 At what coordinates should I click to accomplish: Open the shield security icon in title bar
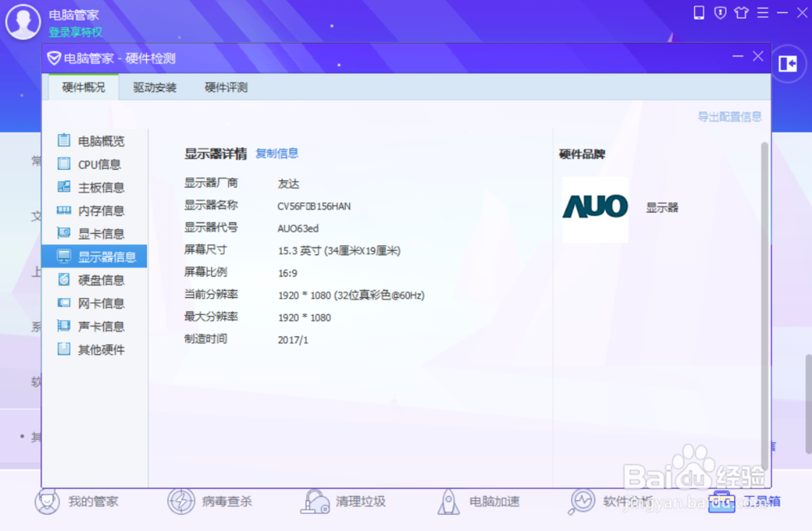[719, 12]
